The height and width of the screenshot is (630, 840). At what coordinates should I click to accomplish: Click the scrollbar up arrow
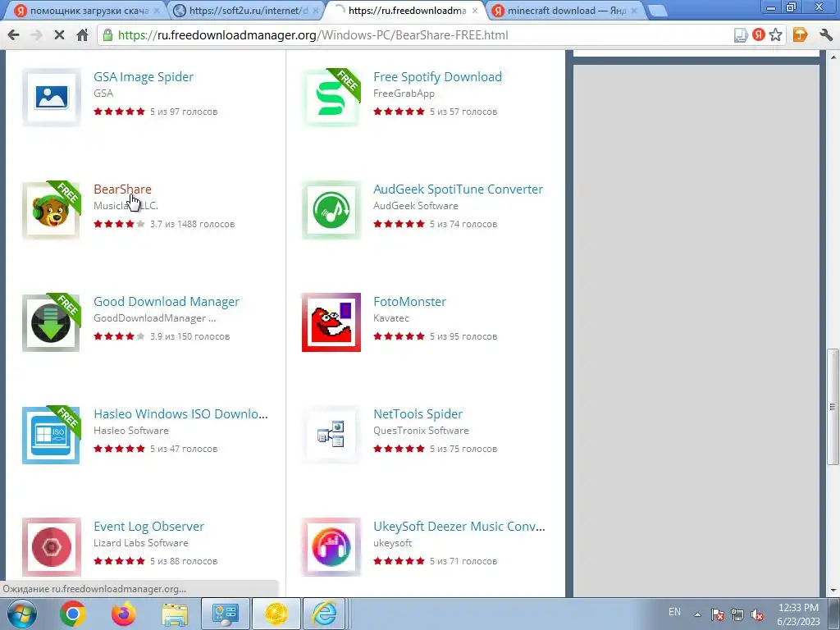(x=833, y=57)
